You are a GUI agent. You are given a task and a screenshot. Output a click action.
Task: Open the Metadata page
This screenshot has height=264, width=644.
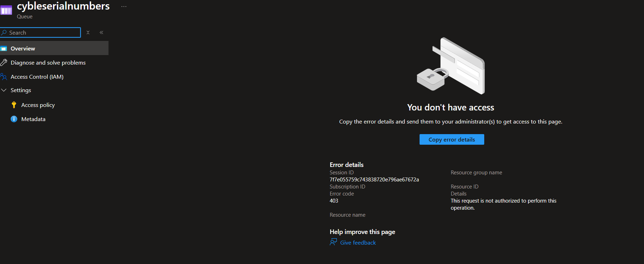pos(33,119)
